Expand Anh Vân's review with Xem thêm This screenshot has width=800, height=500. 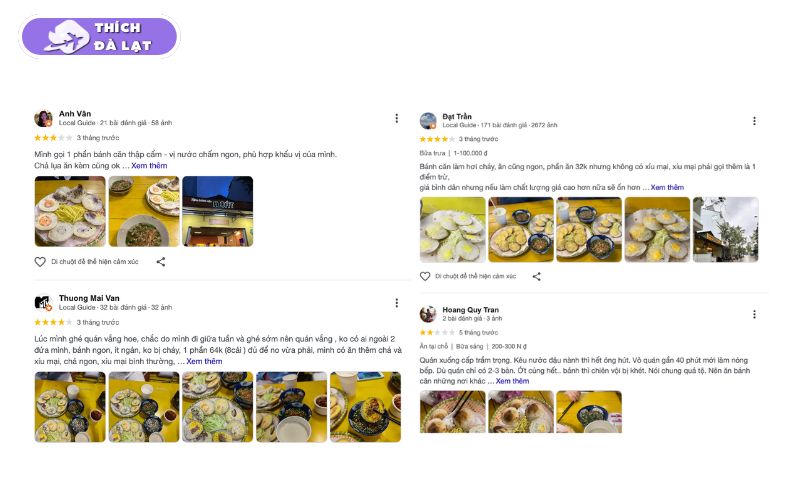tap(149, 166)
